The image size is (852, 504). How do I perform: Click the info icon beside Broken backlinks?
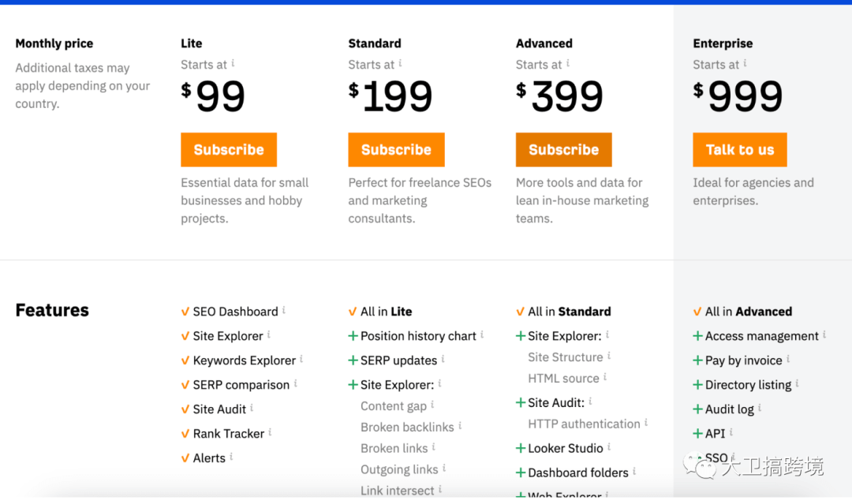(x=460, y=426)
